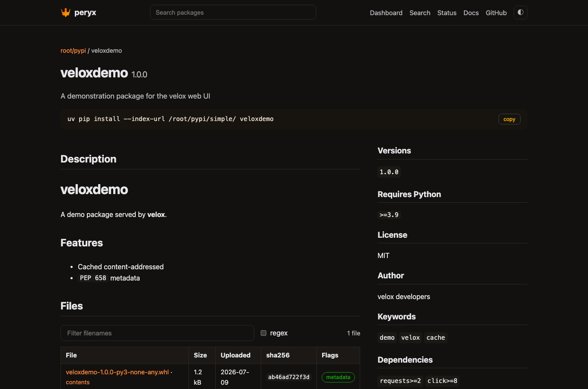Click the velox developers author text
Viewport: 588px width, 389px height.
tap(404, 297)
